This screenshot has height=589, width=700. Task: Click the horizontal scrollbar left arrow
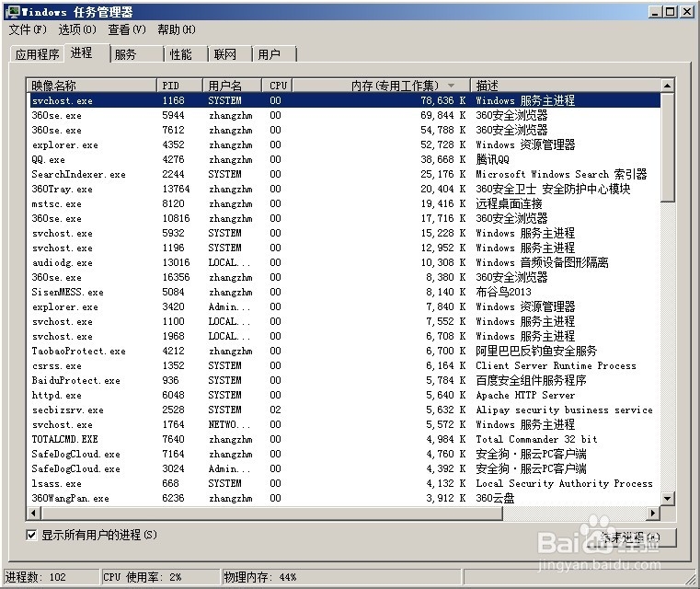click(33, 514)
